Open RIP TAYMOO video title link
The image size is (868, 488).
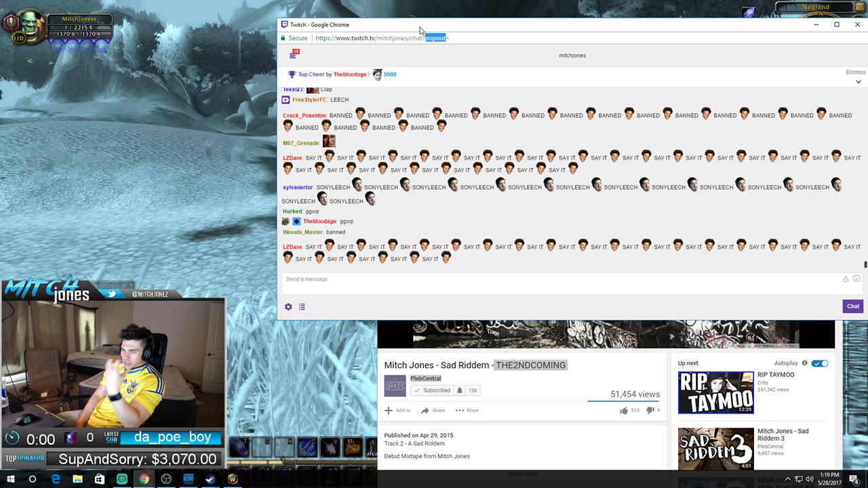tap(776, 375)
